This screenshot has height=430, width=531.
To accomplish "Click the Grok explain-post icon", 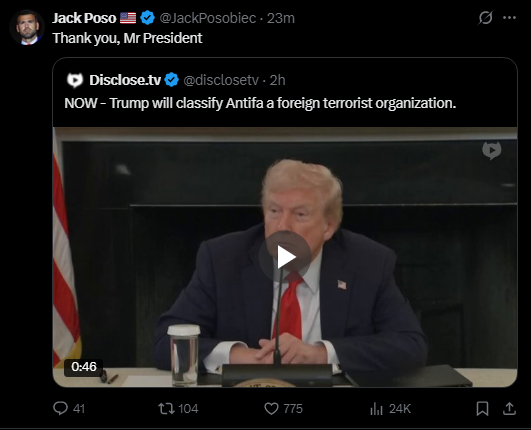I will [485, 18].
